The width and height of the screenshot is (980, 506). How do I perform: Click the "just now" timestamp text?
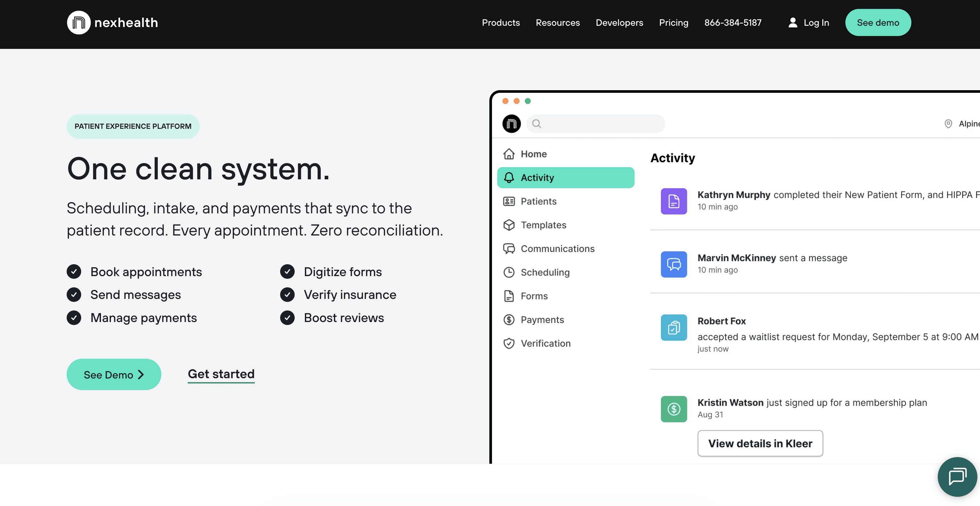click(x=713, y=349)
